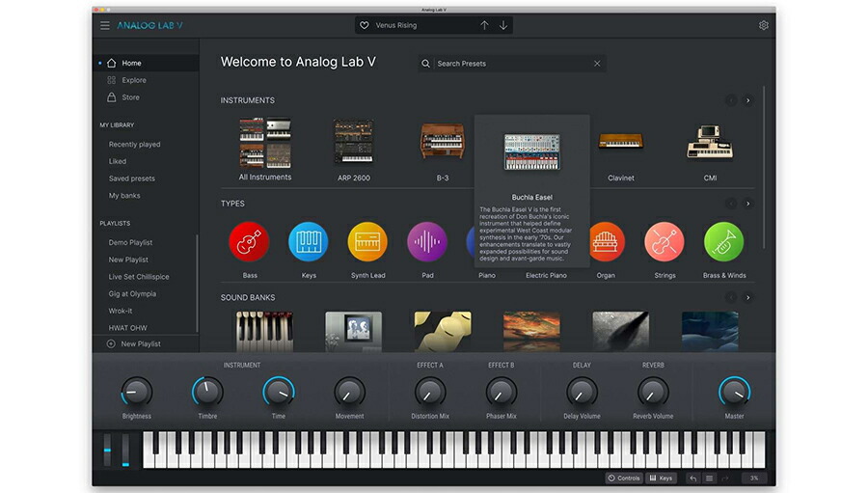Screen dimensions: 868x493
Task: Open Gig at Olympia playlist
Action: pos(132,294)
